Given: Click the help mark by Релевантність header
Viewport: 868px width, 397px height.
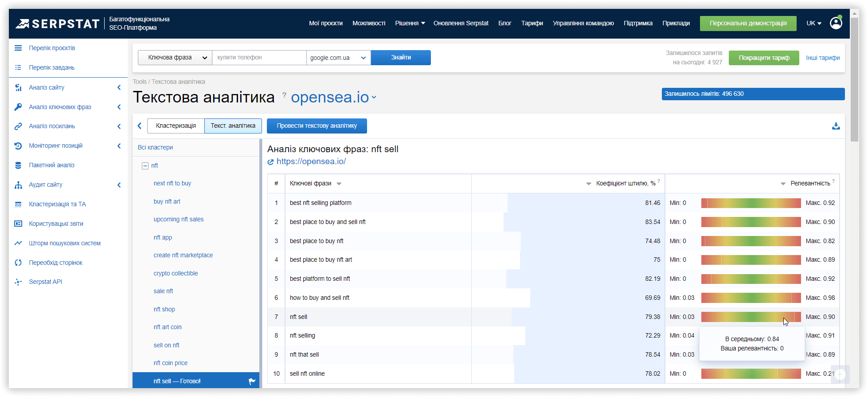Looking at the screenshot, I should pos(833,181).
